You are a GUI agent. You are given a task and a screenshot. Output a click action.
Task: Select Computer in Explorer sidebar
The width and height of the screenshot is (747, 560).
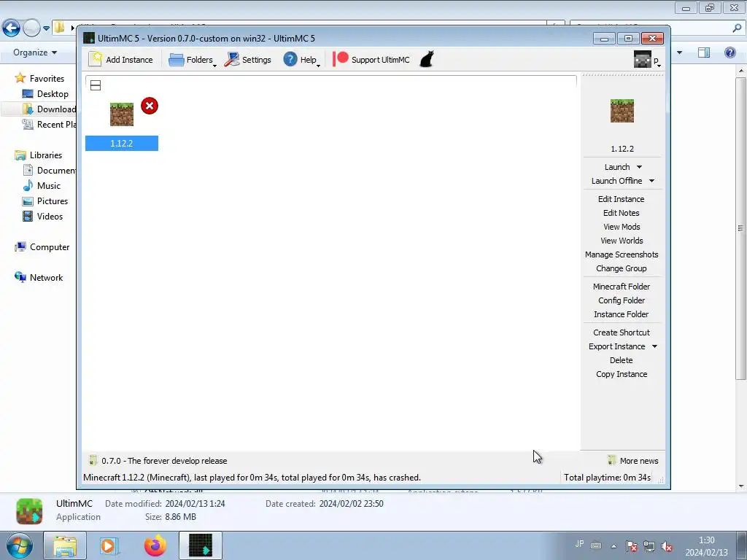coord(42,247)
